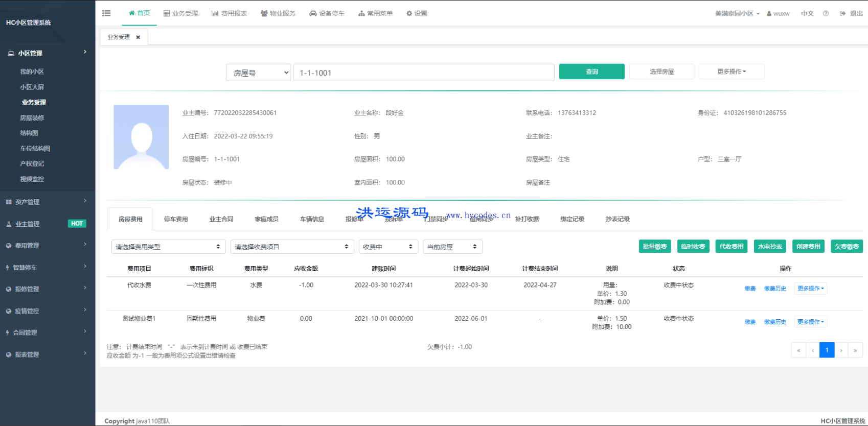The image size is (868, 426).
Task: Open the 常用菜单 top menu
Action: point(375,13)
